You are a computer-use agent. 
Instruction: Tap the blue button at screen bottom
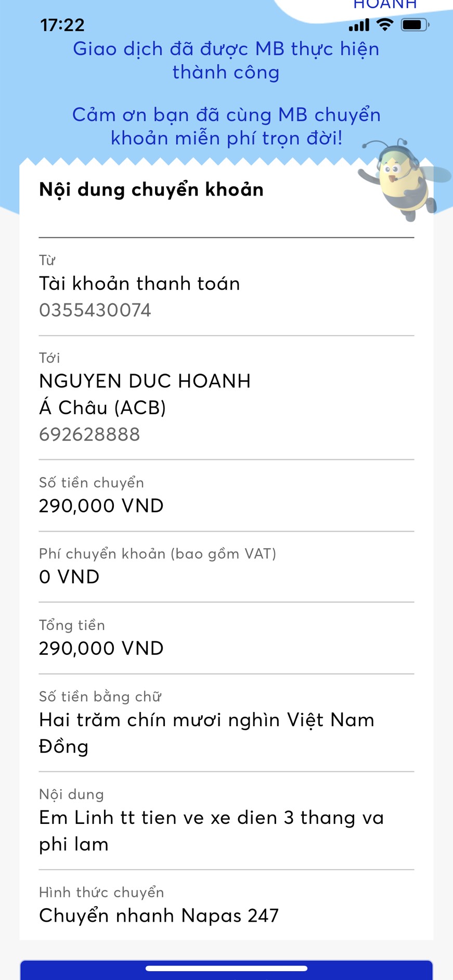click(x=226, y=973)
